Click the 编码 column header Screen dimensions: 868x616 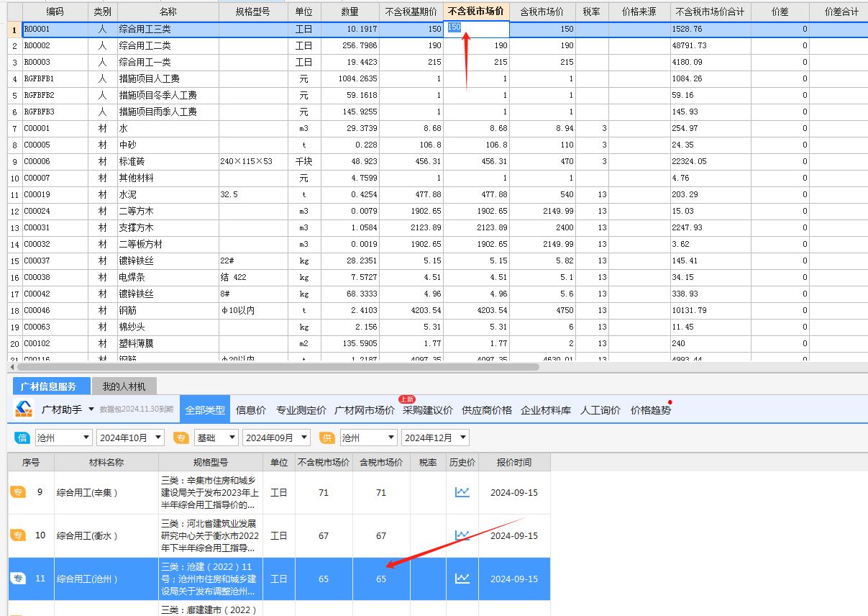tap(55, 12)
